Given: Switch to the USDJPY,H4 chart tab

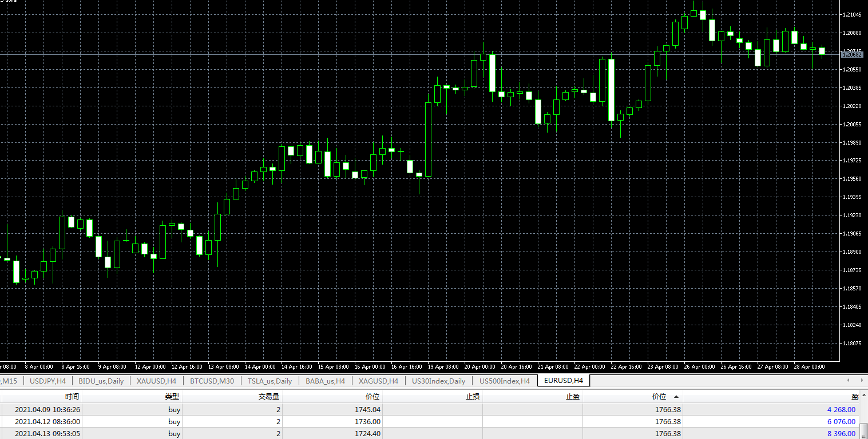Looking at the screenshot, I should [47, 381].
